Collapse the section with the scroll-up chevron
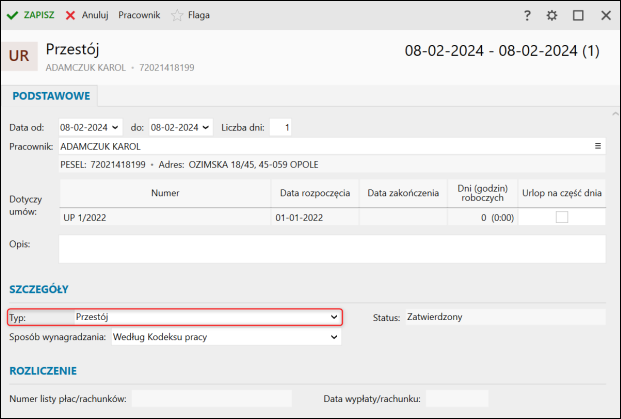621x419 pixels. (x=615, y=114)
